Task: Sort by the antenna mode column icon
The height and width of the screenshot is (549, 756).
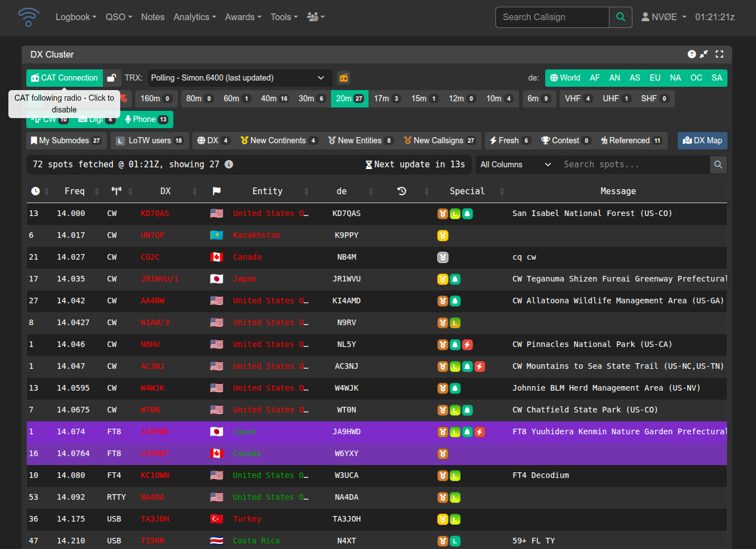Action: point(116,191)
